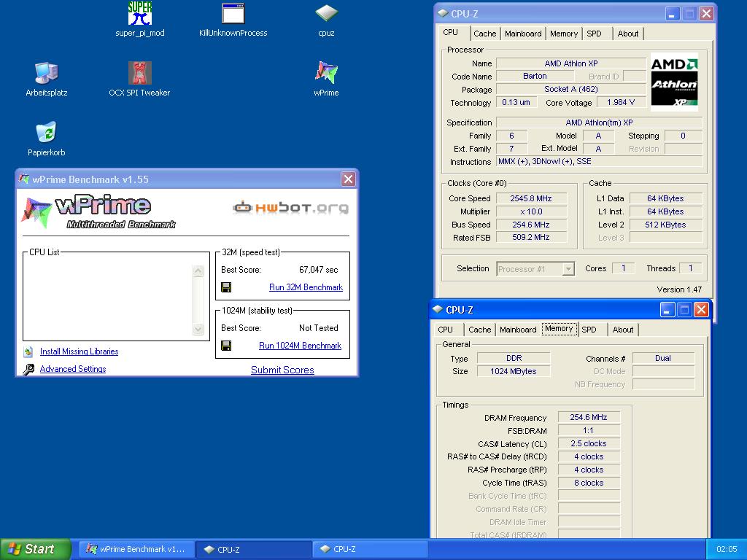This screenshot has height=560, width=747.
Task: Switch to Memory tab in upper CPU-Z
Action: point(564,34)
